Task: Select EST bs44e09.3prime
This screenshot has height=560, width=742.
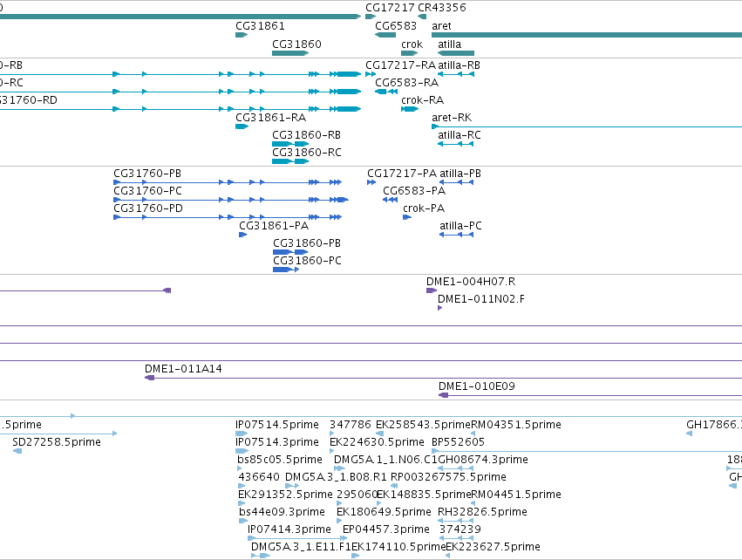Action: (x=282, y=513)
